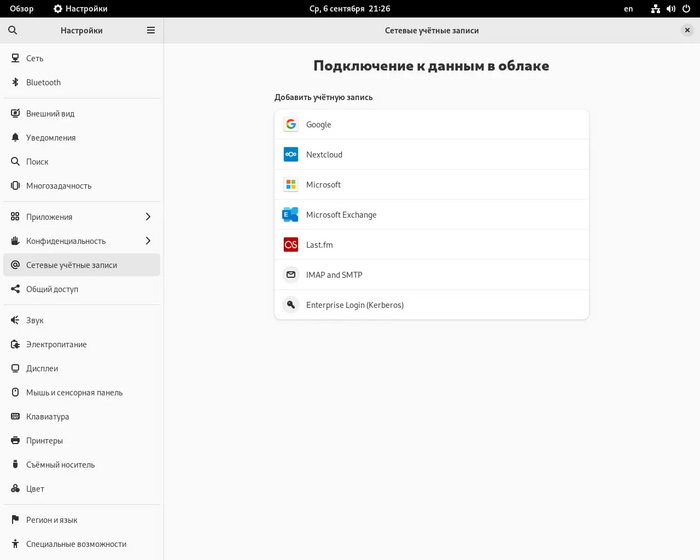The width and height of the screenshot is (700, 560).
Task: Open Съёмный носитель settings label
Action: tap(61, 464)
